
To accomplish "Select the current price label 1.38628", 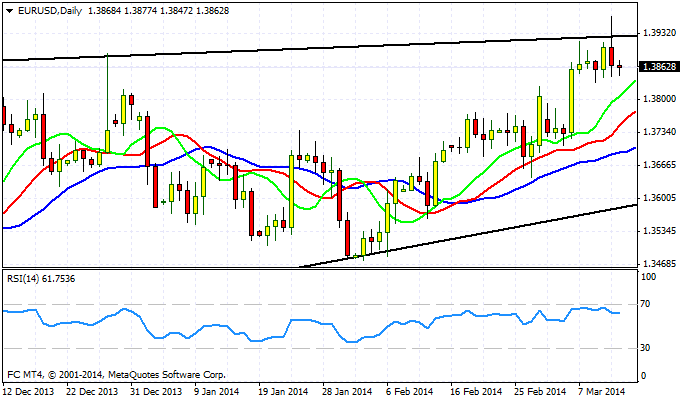I will click(x=659, y=67).
